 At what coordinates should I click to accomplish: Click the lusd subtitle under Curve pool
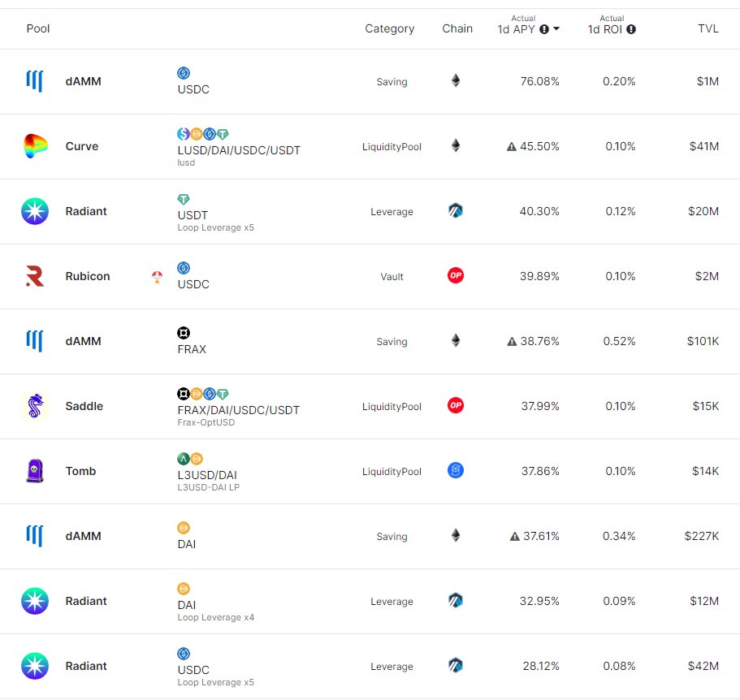coord(186,162)
